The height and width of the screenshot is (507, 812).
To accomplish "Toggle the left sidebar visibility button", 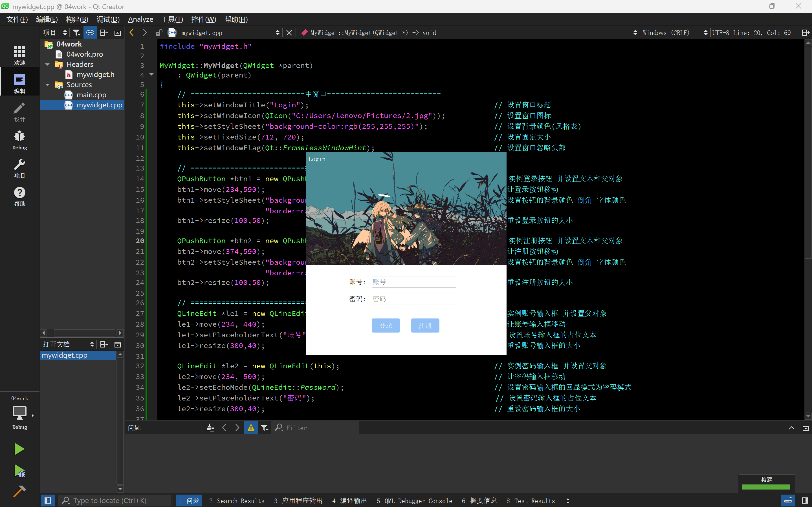I will [48, 501].
